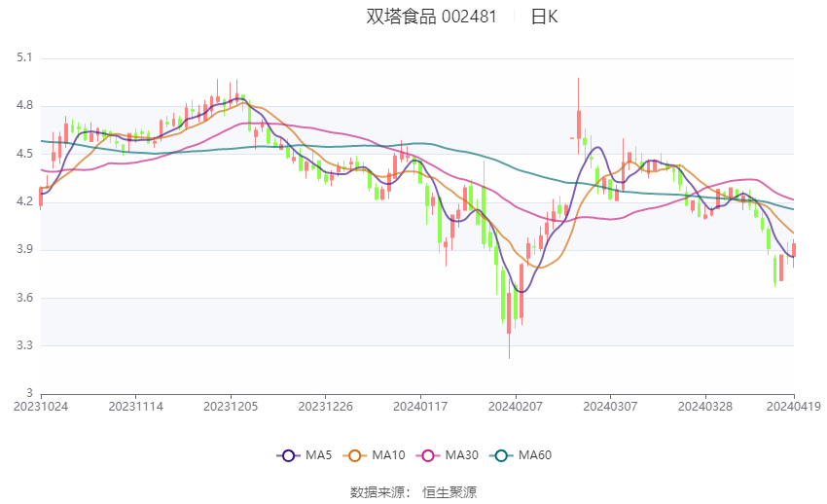This screenshot has height=504, width=827.
Task: Open the 恒生聚源 data source text
Action: click(449, 492)
